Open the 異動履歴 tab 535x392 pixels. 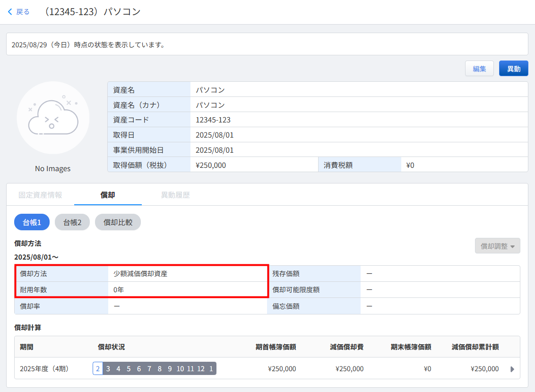175,195
